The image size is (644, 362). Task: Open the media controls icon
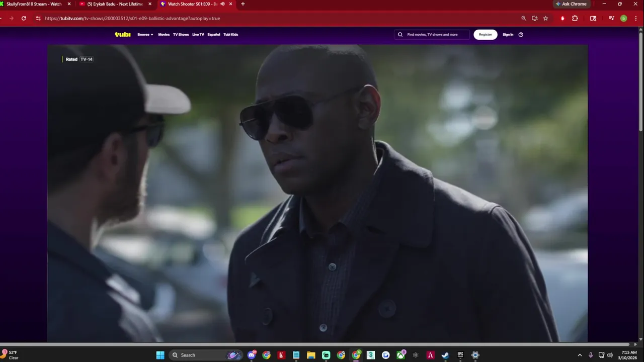click(611, 18)
